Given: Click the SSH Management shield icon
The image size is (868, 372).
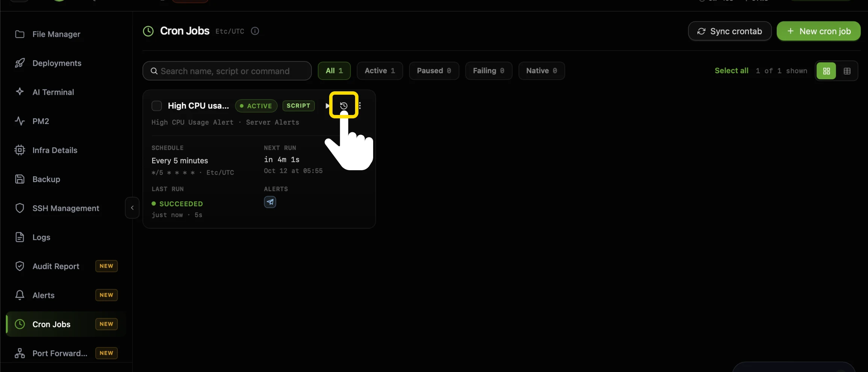Looking at the screenshot, I should point(20,208).
